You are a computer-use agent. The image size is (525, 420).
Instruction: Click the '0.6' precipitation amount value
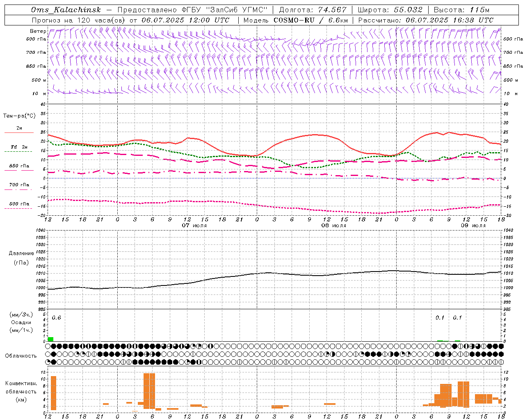coord(56,318)
